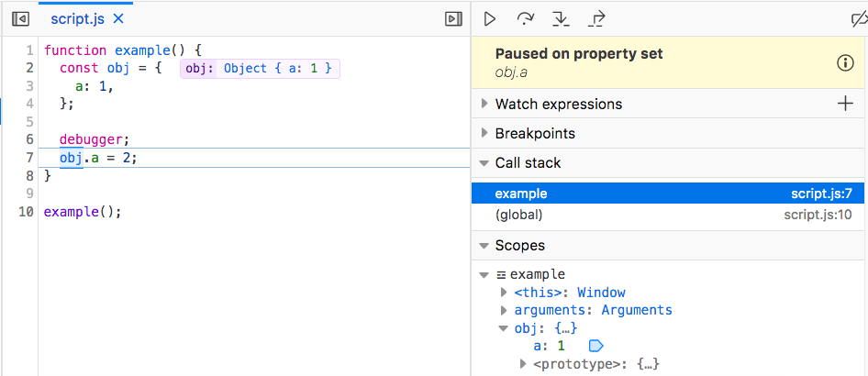
Task: Expand the arguments: Arguments node
Action: [504, 310]
